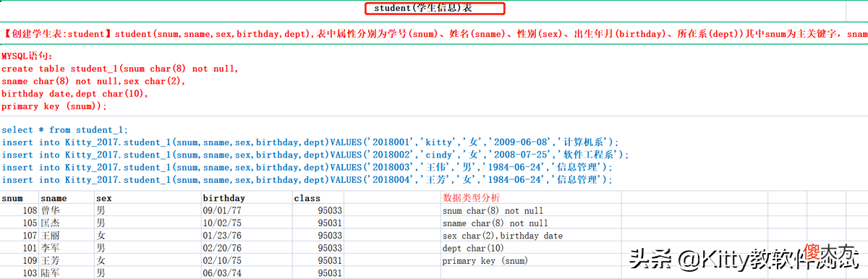The image size is (868, 279).
Task: Click the line 'birthday date,dept char(10),'
Action: pos(75,93)
